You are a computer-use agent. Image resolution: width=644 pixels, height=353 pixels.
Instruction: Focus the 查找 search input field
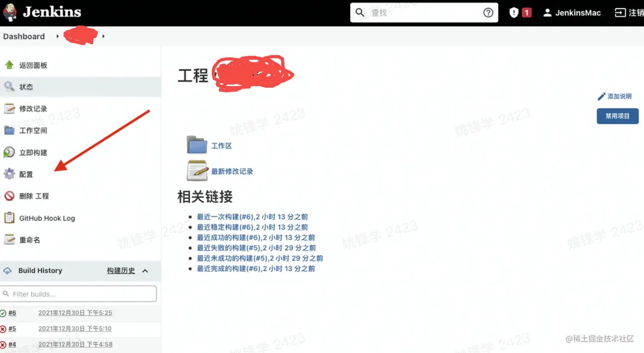(x=424, y=12)
